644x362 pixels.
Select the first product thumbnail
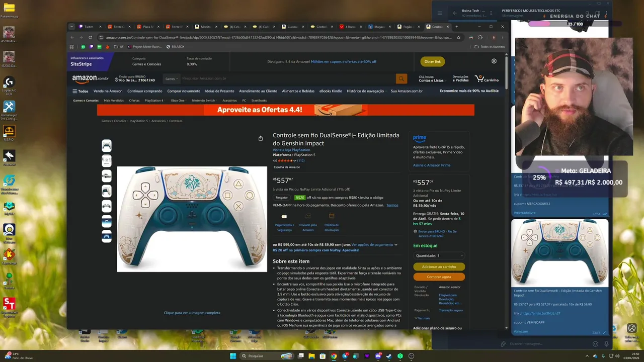tap(107, 146)
